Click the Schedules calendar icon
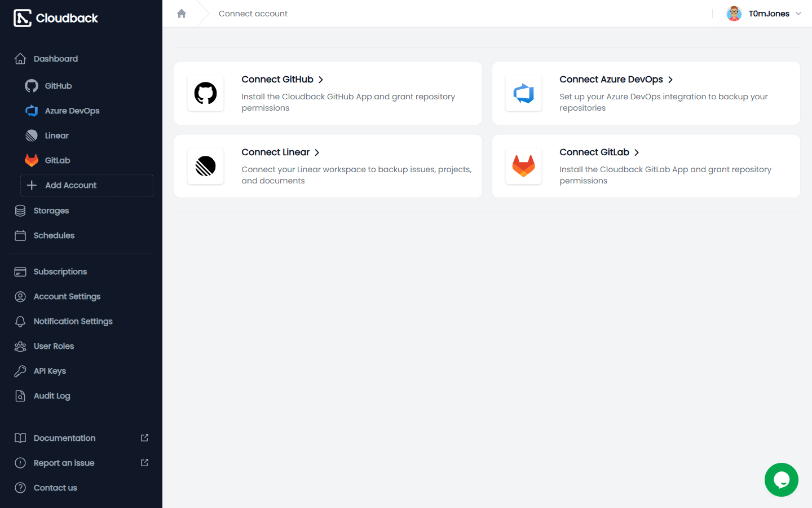Image resolution: width=812 pixels, height=508 pixels. (x=20, y=235)
